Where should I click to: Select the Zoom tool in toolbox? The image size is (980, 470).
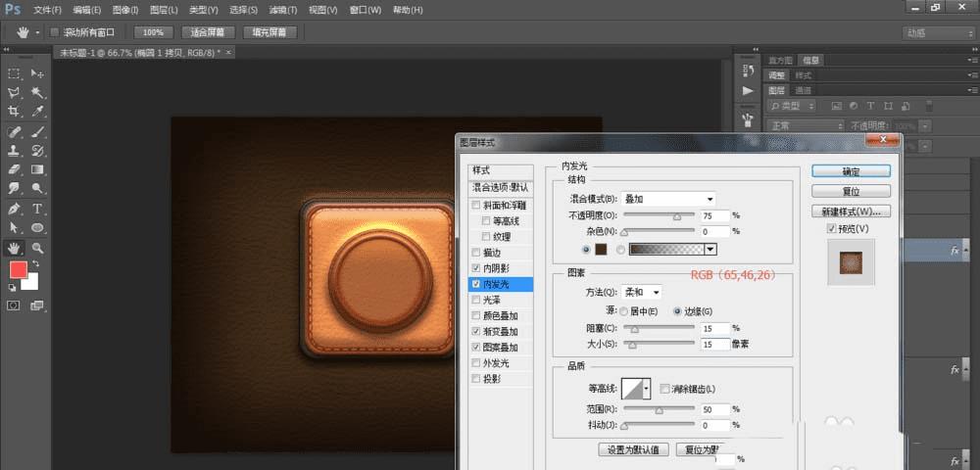click(x=37, y=248)
